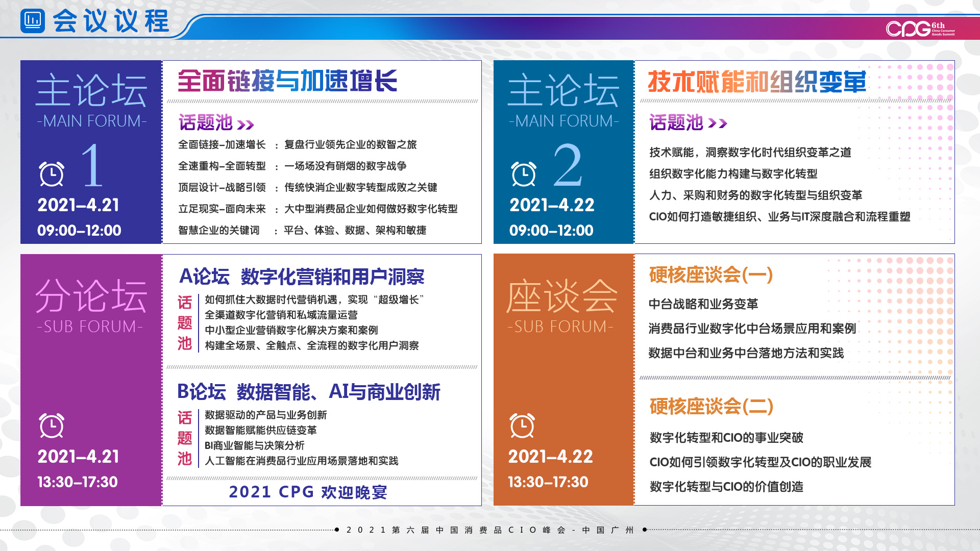Click topic 中台战略和业务变革
The image size is (980, 551).
[x=703, y=304]
